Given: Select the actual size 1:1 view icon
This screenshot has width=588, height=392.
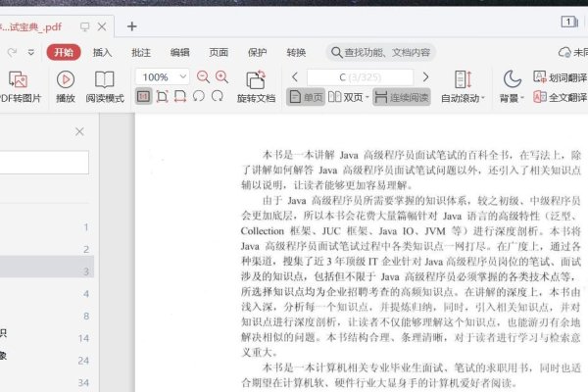Looking at the screenshot, I should 143,97.
